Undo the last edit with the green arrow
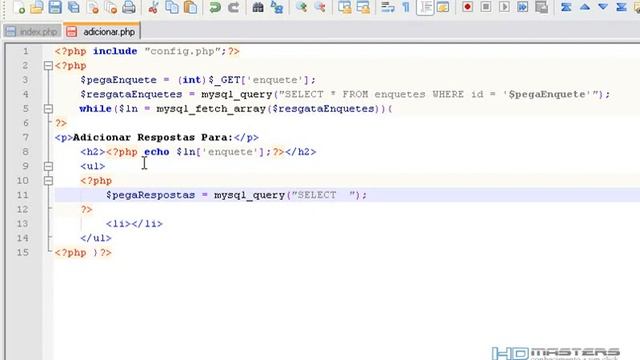640x360 pixels. (215, 7)
